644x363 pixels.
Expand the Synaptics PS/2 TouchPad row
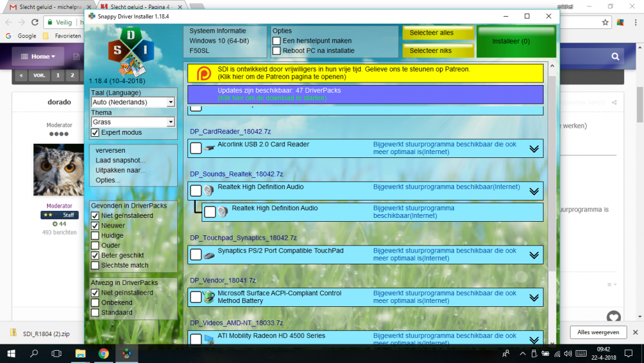[534, 255]
